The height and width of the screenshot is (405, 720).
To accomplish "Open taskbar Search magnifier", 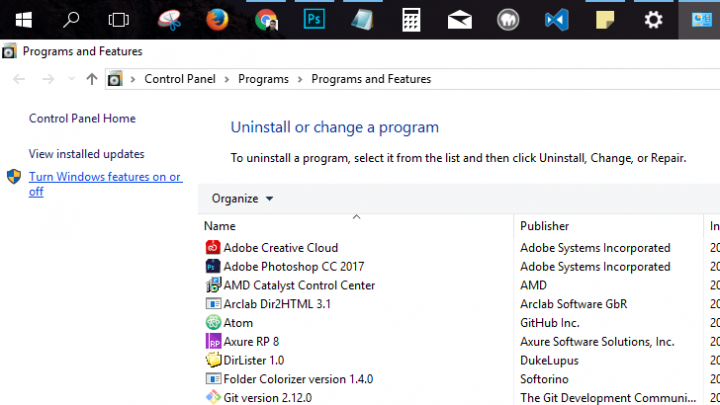I will click(71, 20).
